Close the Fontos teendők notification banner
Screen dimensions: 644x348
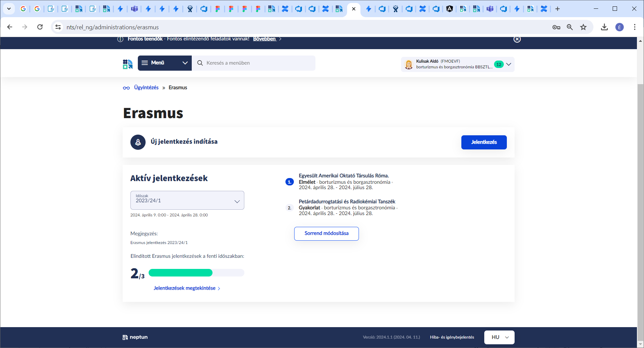(517, 39)
